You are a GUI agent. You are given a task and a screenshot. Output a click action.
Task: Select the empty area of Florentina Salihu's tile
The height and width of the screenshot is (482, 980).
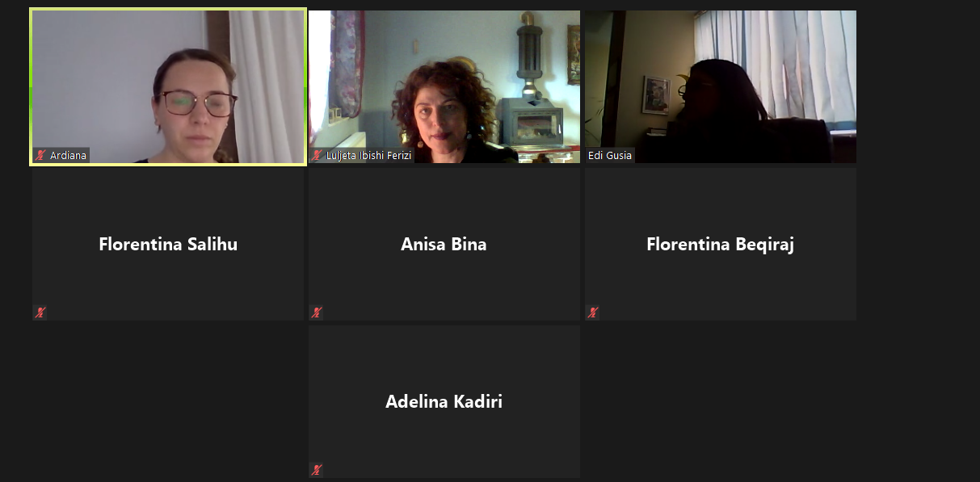click(x=168, y=283)
